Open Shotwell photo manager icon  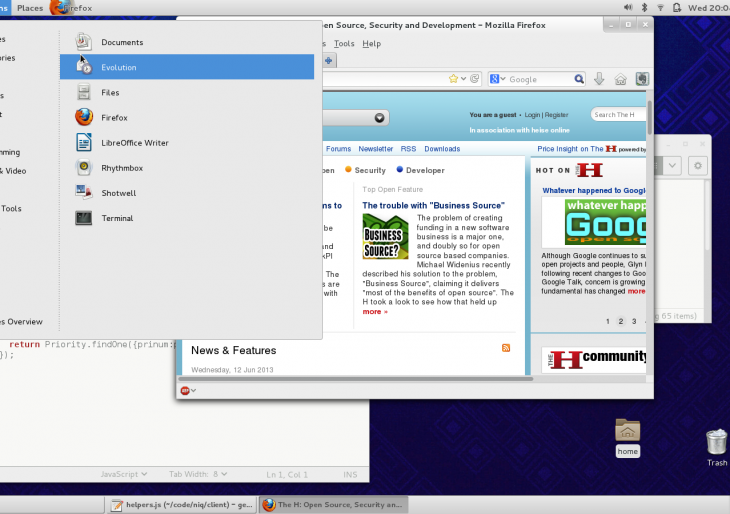(x=84, y=193)
